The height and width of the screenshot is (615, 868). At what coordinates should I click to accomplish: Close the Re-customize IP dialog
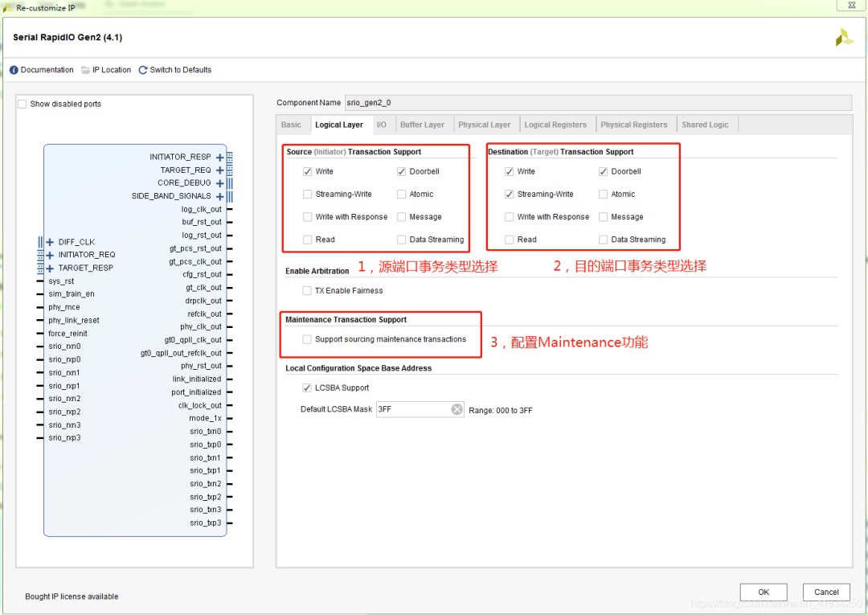point(851,6)
